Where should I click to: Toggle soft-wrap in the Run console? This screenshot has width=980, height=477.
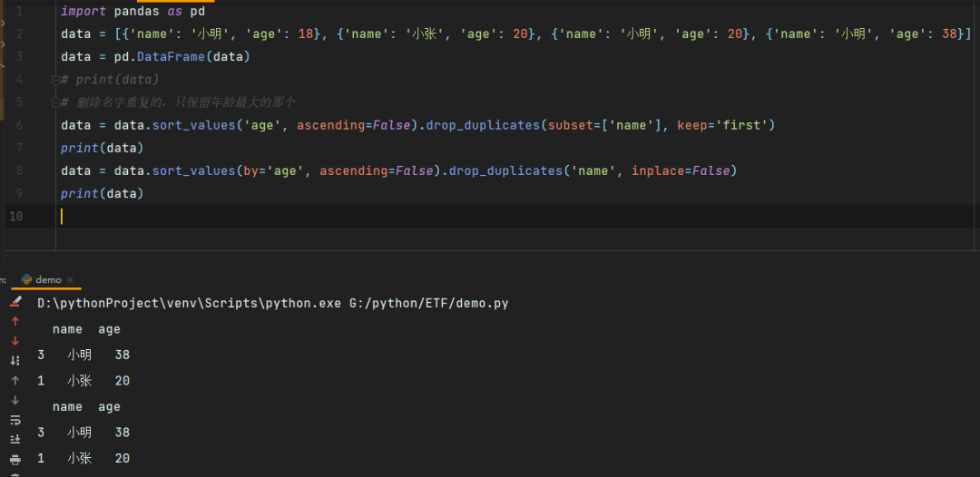(15, 420)
